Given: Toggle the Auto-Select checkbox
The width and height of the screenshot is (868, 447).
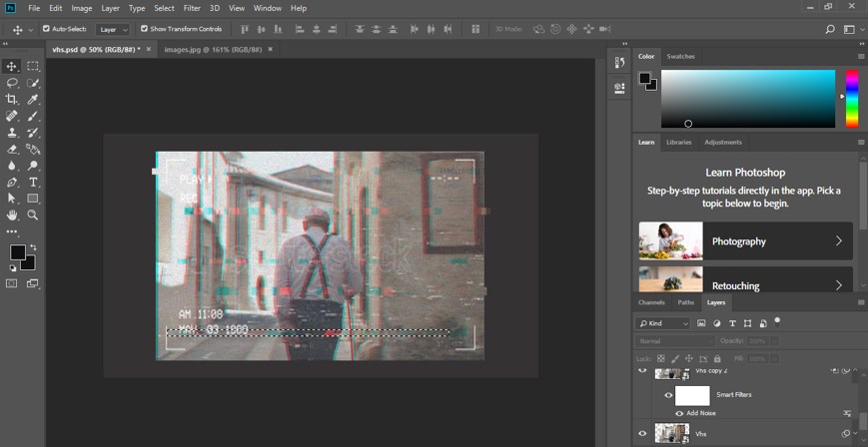Looking at the screenshot, I should (x=46, y=29).
